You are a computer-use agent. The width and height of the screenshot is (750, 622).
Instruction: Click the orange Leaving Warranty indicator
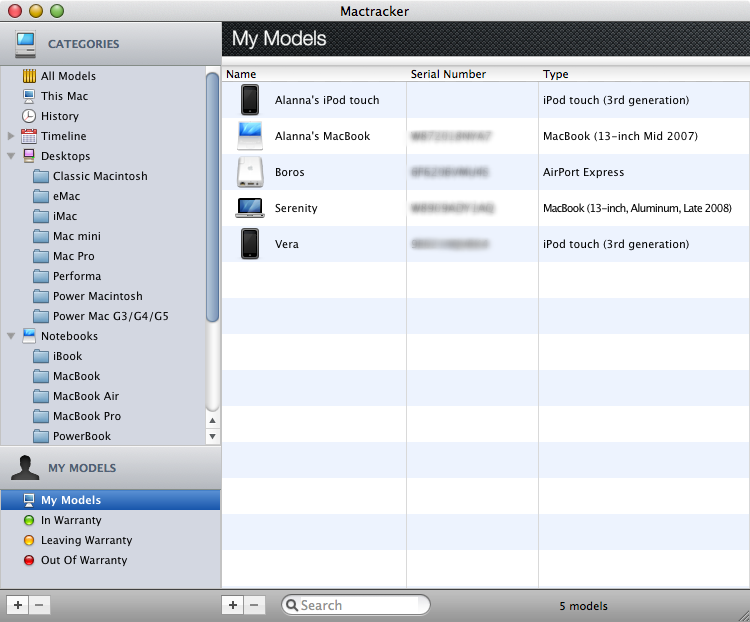click(29, 540)
